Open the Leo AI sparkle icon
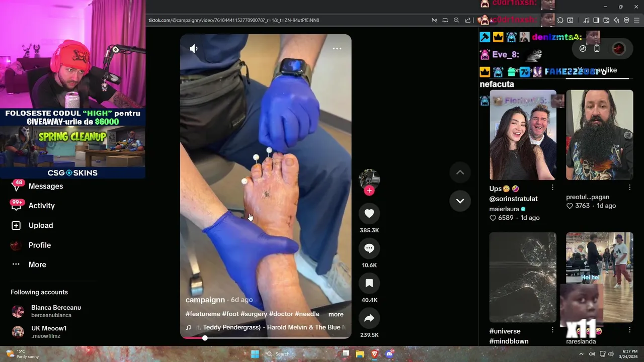 point(616,20)
